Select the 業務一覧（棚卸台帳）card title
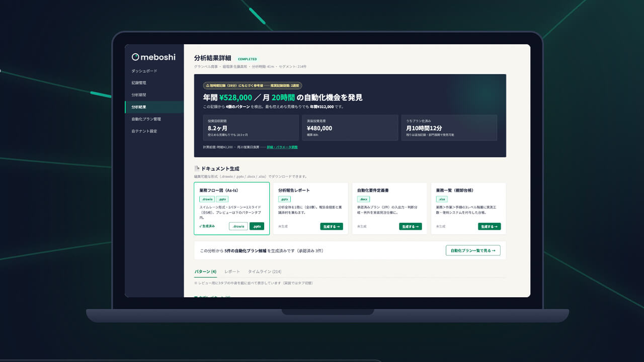 [455, 191]
